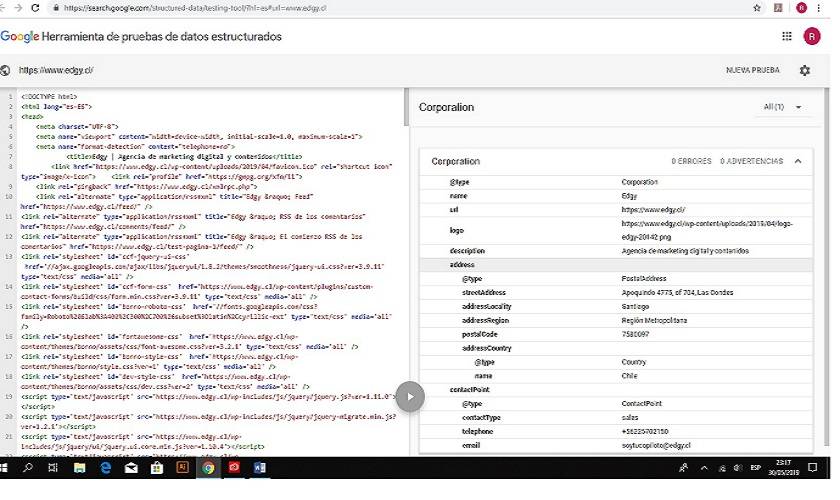Viewport: 840px width, 500px height.
Task: Open the volume control in the system tray
Action: [x=738, y=468]
